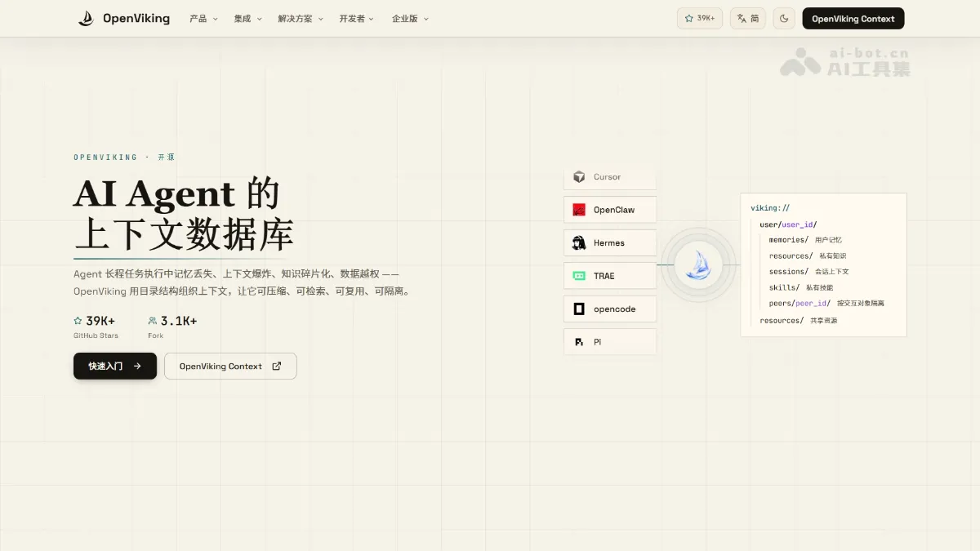Click the description paragraph starting with Agent 长程任务

click(242, 282)
